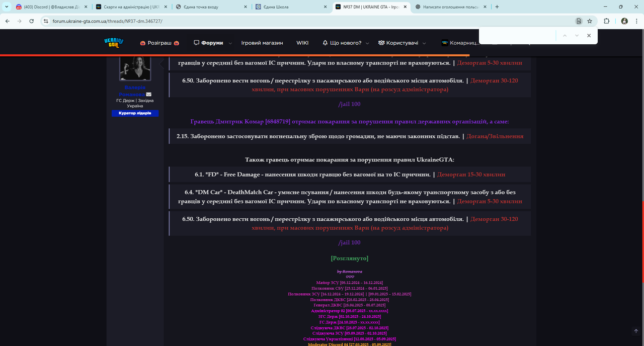Switch to the Єдина Школа tab
The image size is (644, 346).
point(291,7)
